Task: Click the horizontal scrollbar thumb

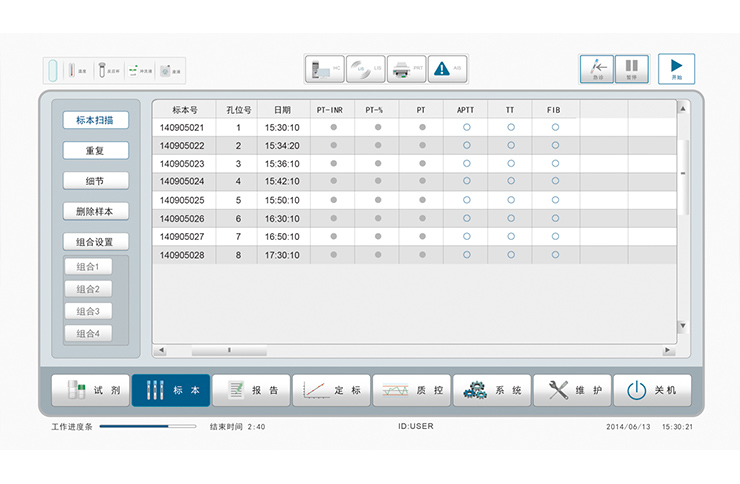Action: (229, 350)
